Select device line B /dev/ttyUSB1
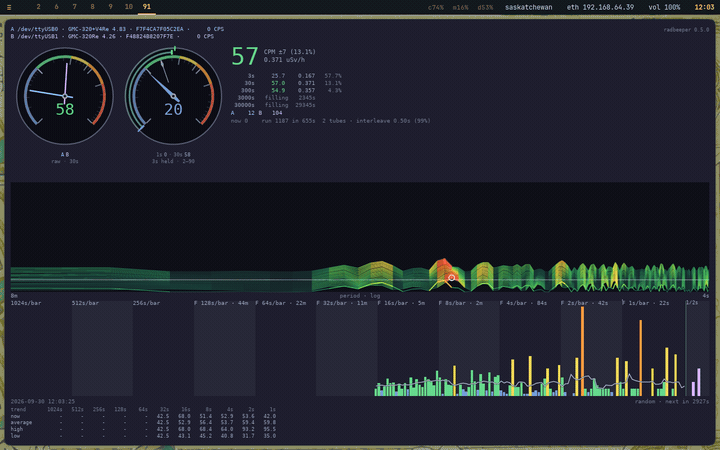 112,36
